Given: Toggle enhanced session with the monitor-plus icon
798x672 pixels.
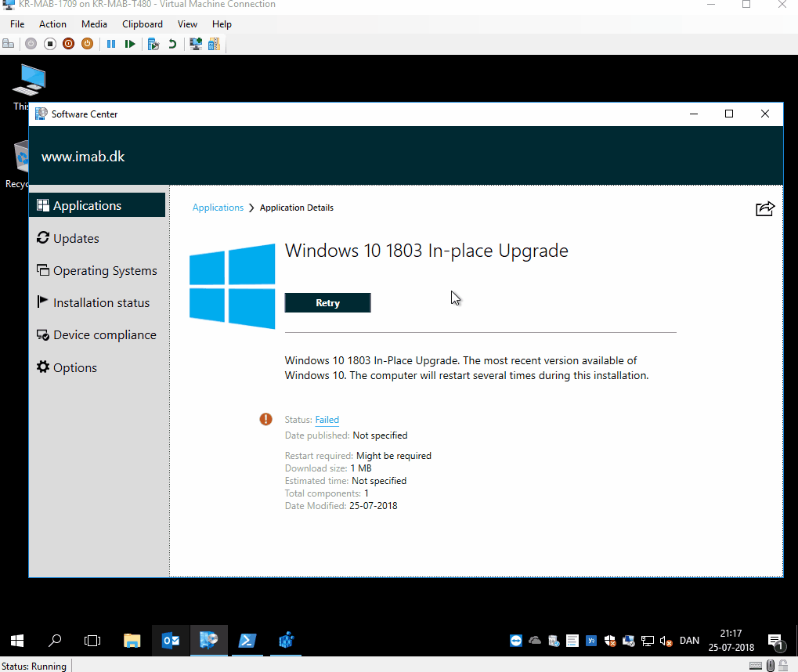Looking at the screenshot, I should point(196,44).
